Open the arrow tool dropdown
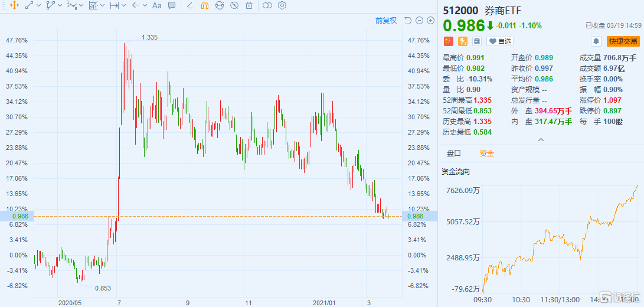644x307 pixels. (145, 6)
